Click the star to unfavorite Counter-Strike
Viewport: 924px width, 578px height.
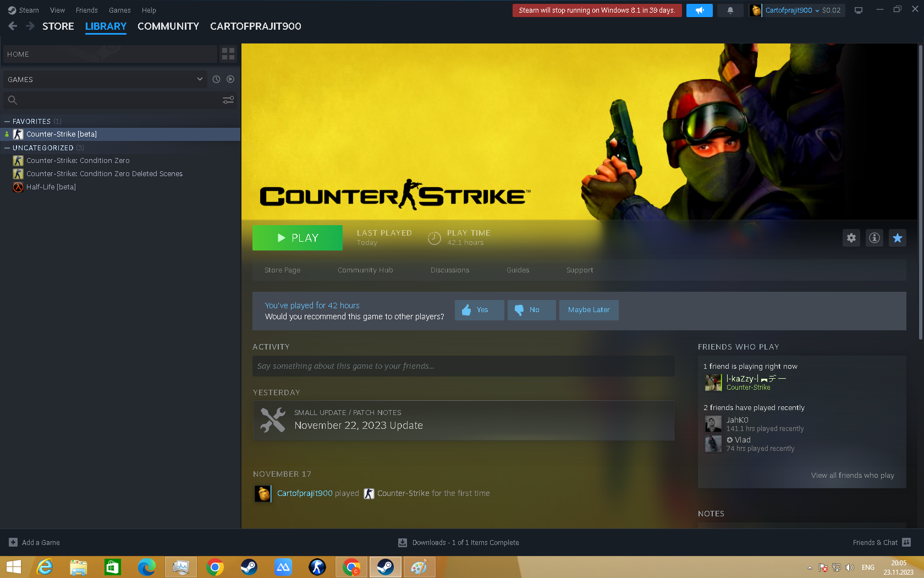[x=897, y=238]
